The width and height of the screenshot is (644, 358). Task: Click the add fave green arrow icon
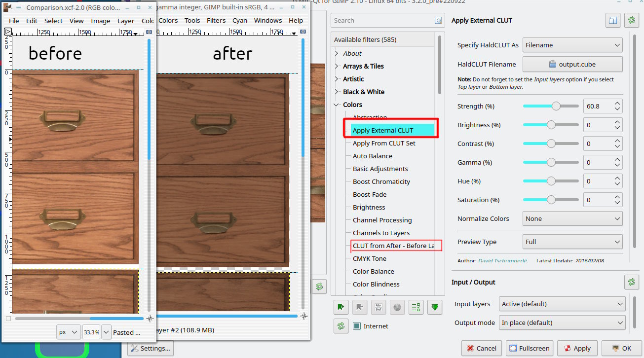point(341,307)
